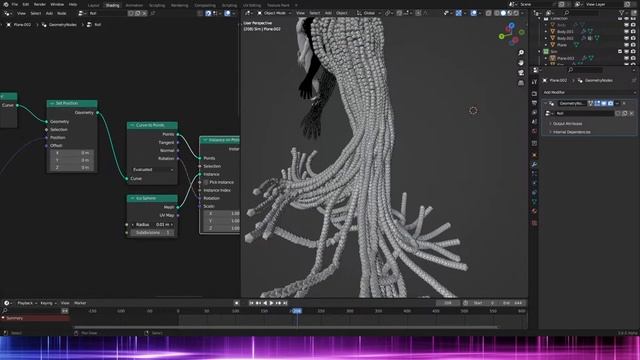Switch perspective/orthographic view gizmo icon
640x360 pixels.
(x=521, y=83)
